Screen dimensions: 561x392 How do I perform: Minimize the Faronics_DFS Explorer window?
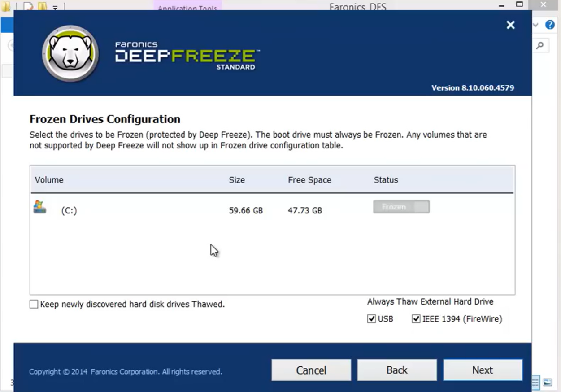tap(501, 5)
